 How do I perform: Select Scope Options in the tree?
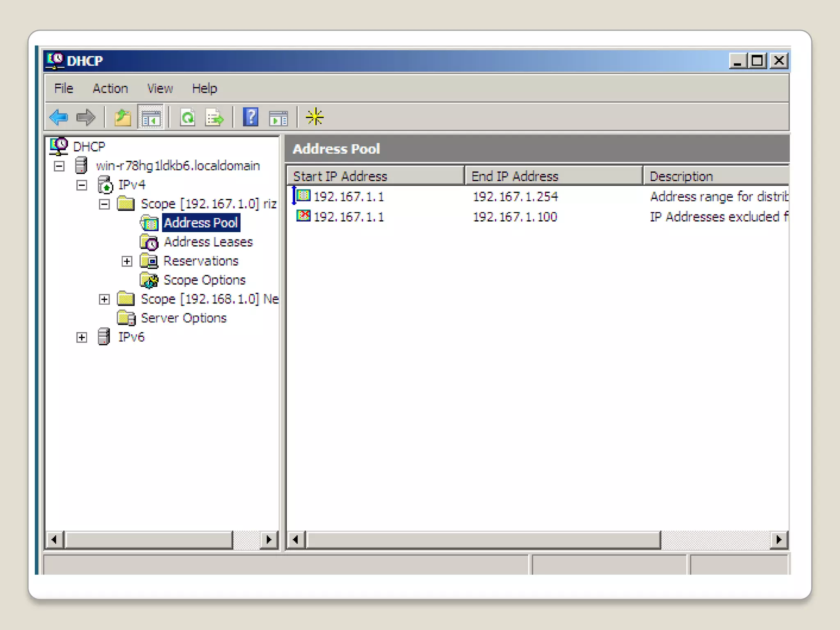coord(204,280)
